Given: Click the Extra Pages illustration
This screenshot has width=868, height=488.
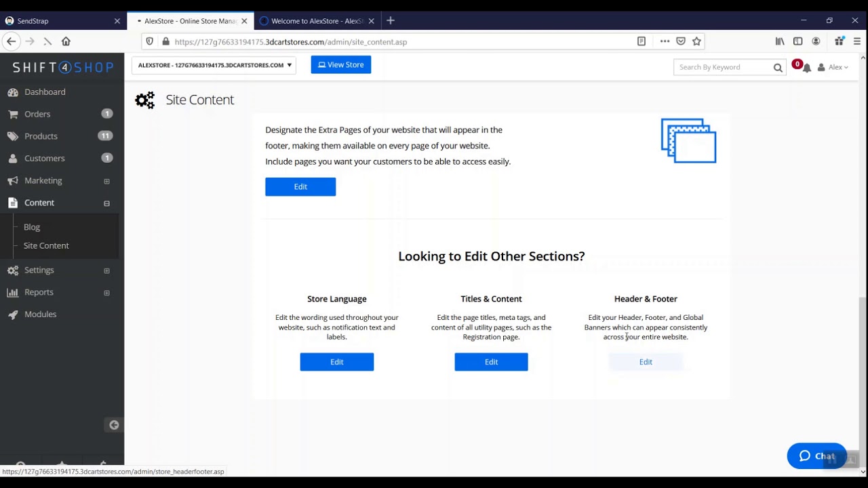Looking at the screenshot, I should [x=688, y=141].
